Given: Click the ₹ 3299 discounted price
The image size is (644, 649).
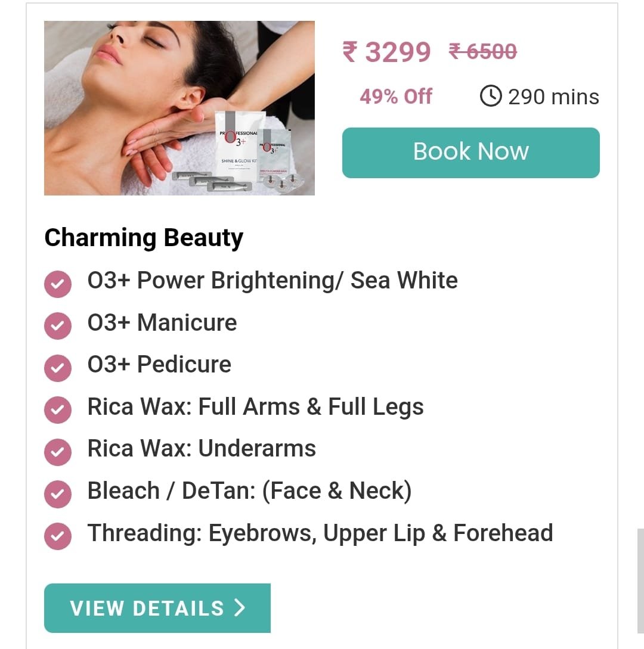Looking at the screenshot, I should (x=387, y=52).
